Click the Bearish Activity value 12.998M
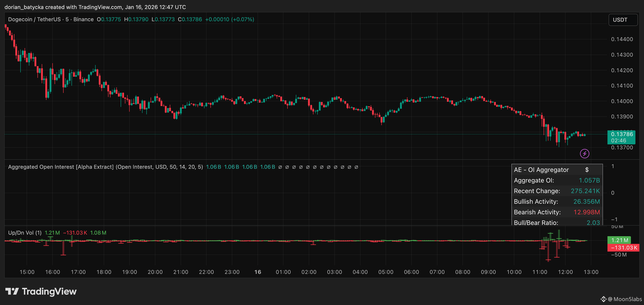Viewport: 644px width, 305px height. pyautogui.click(x=586, y=212)
